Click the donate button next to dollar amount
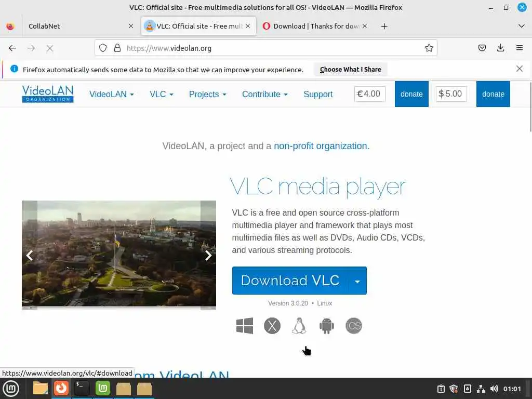 (x=493, y=94)
